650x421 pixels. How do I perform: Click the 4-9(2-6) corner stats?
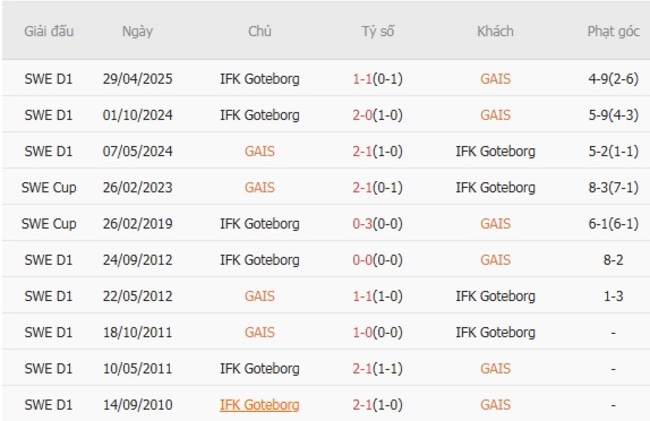tap(613, 78)
